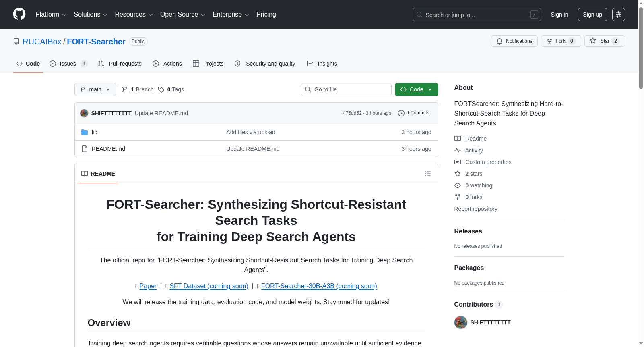Click the Security shield icon
644x347 pixels.
237,64
